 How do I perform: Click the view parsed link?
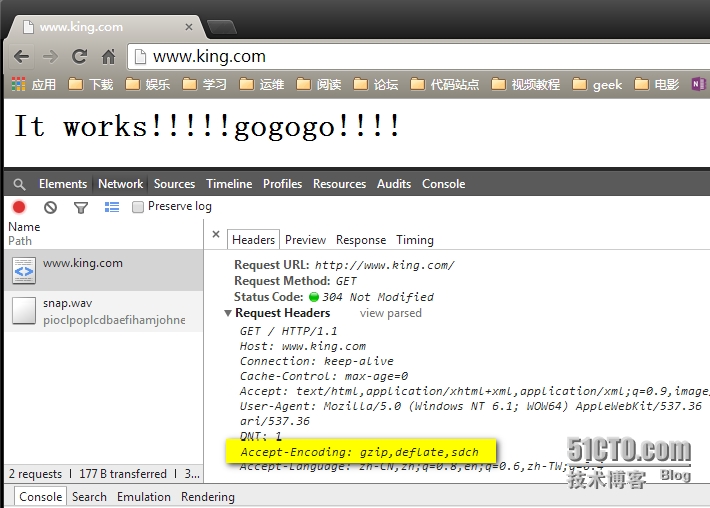pos(391,313)
